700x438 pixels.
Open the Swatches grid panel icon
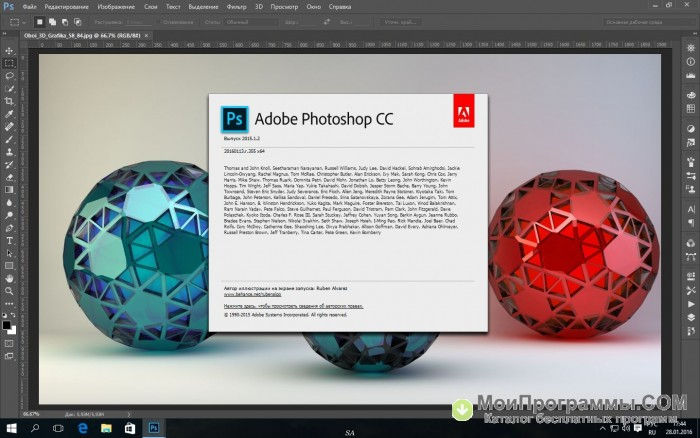[691, 108]
